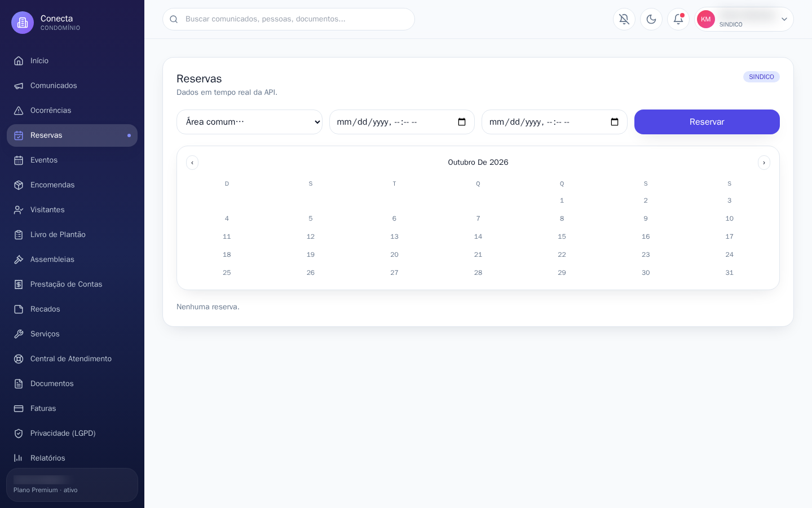This screenshot has width=812, height=508.
Task: Click the Conecta Condomínio logo icon
Action: point(23,23)
